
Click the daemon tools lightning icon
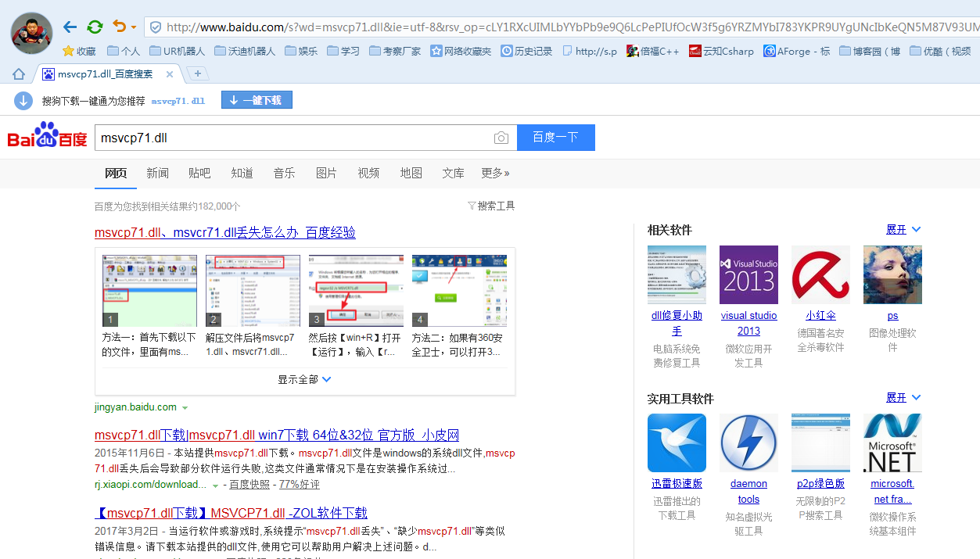click(748, 443)
